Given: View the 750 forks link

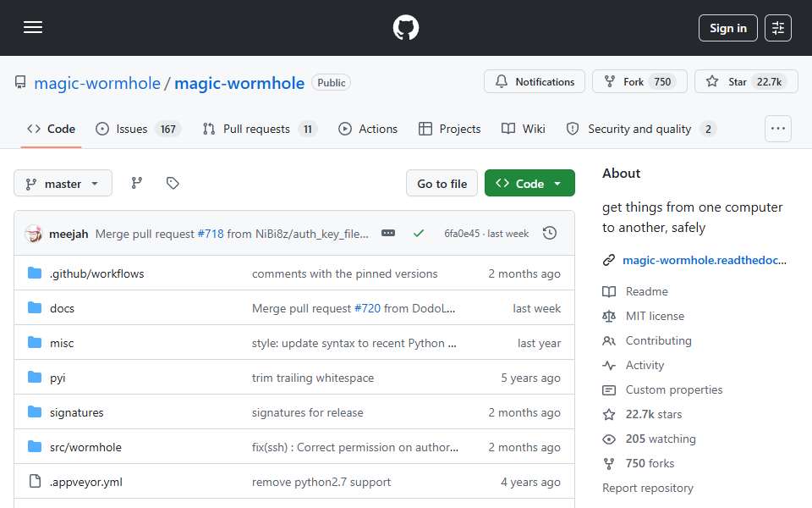Looking at the screenshot, I should (650, 463).
